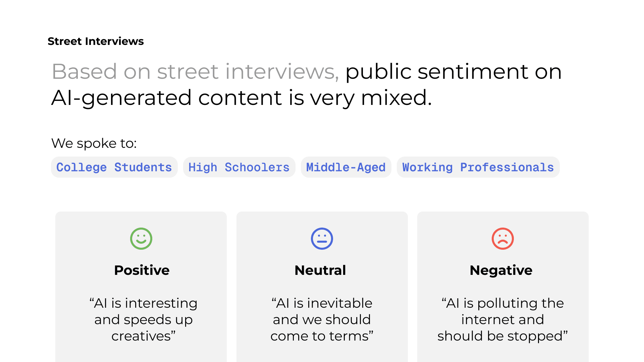Select the gray "Based on street interviews," text
Viewport: 644px width, 362px height.
(x=195, y=71)
